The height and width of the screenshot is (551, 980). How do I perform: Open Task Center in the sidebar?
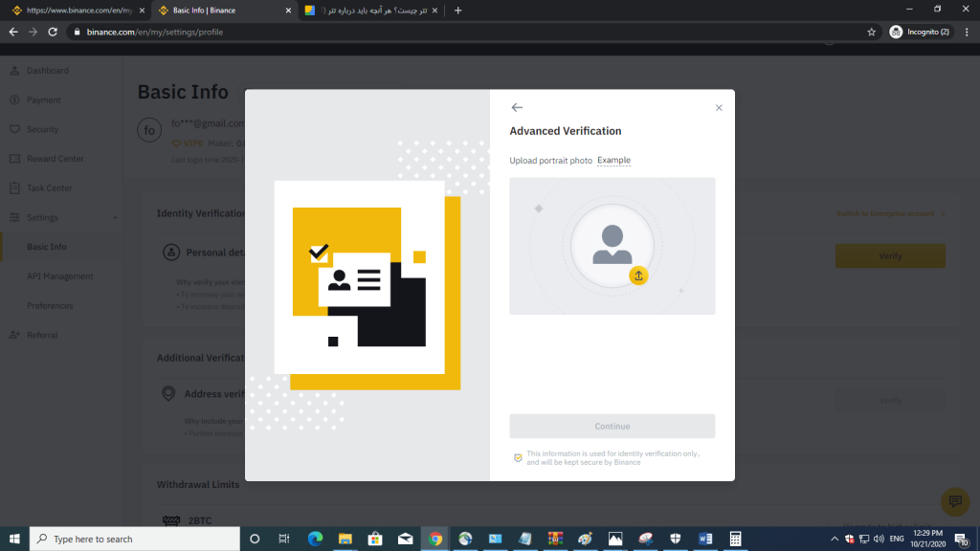click(50, 188)
